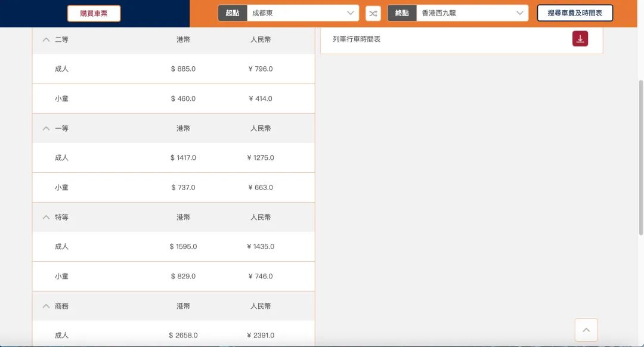This screenshot has width=644, height=347.
Task: Collapse the 二等 fare section chevron
Action: pyautogui.click(x=46, y=39)
